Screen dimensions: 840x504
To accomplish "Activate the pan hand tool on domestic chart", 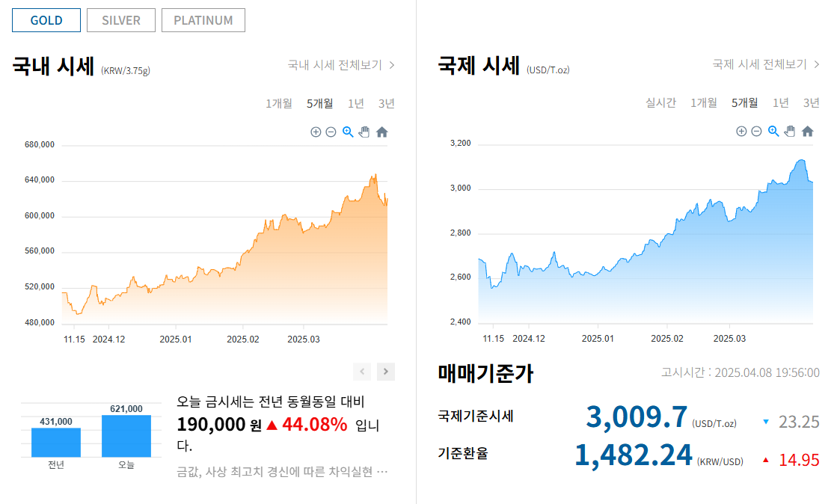I will (364, 132).
